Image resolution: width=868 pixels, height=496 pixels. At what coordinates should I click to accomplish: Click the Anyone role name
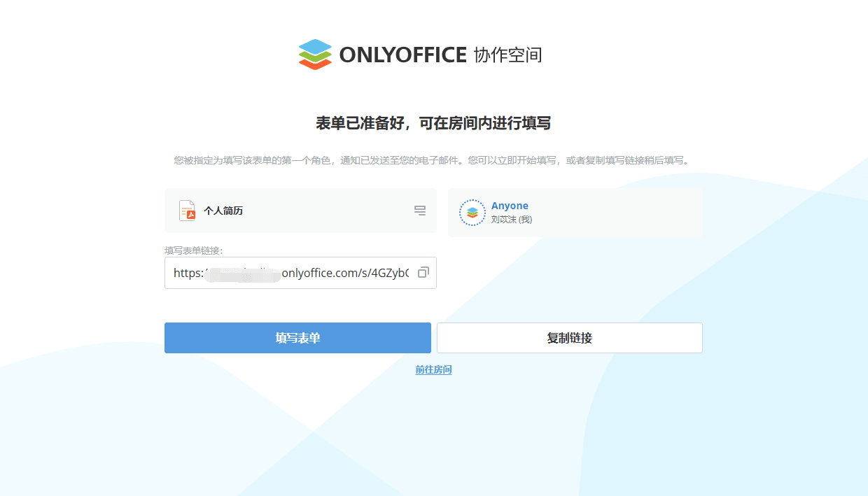(510, 206)
